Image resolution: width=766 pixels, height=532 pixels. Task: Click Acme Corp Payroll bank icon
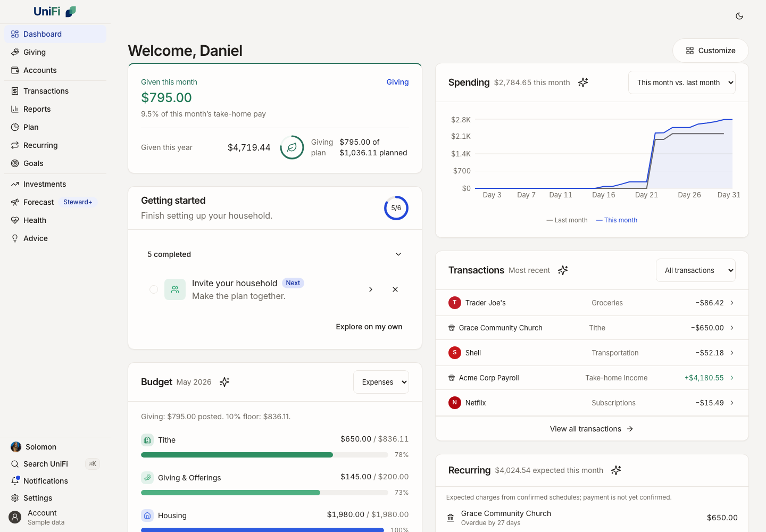click(x=452, y=378)
